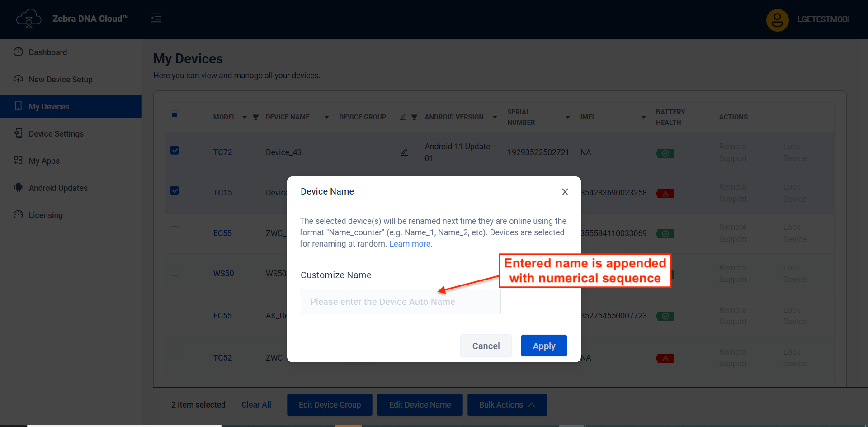Click the user profile avatar icon
868x427 pixels.
(777, 19)
